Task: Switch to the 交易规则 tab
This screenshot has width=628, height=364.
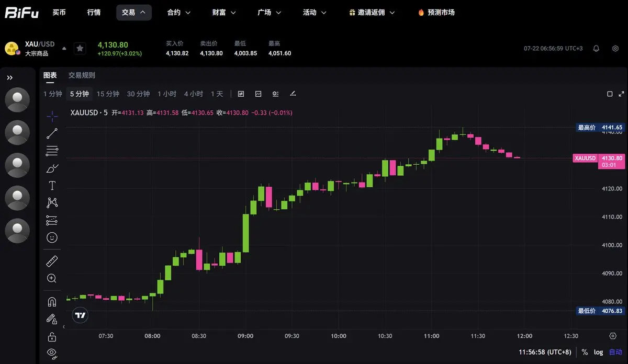Action: point(82,75)
